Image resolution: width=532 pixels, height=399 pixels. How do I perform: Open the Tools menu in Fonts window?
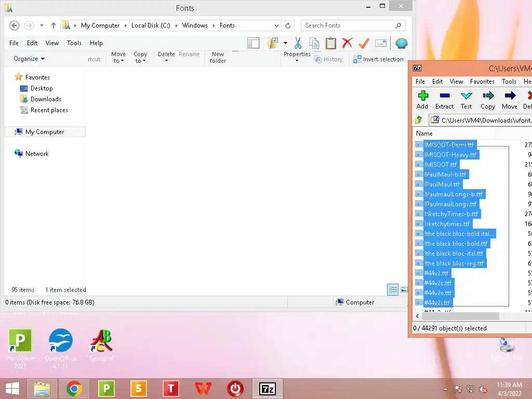[74, 43]
